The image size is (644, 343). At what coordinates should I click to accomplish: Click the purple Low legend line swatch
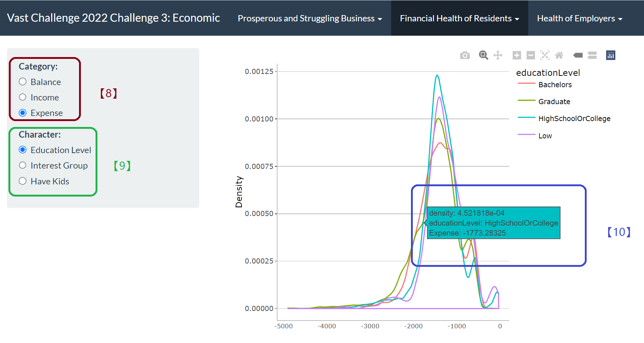[x=526, y=135]
